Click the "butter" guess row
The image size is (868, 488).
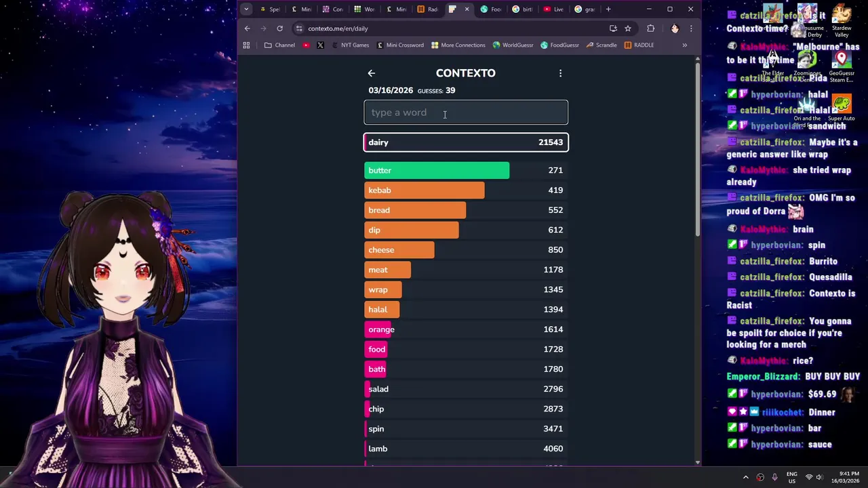point(466,170)
